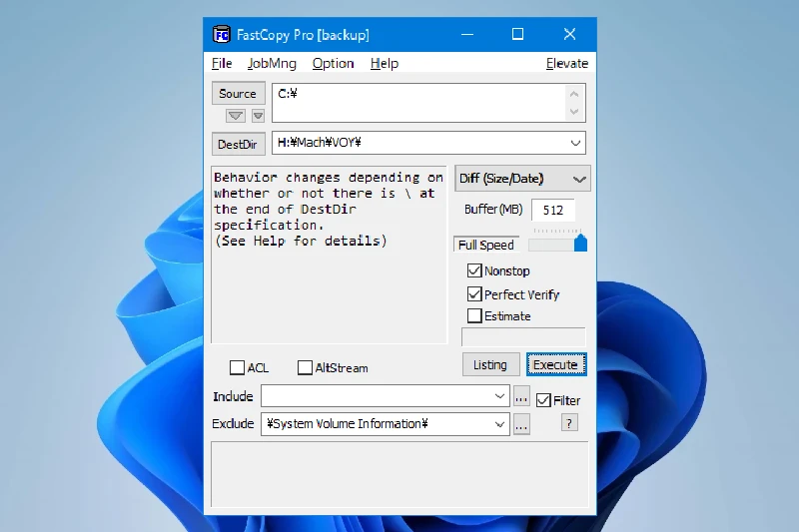Click the ? filter help button
Screen dimensions: 799x532
point(569,423)
